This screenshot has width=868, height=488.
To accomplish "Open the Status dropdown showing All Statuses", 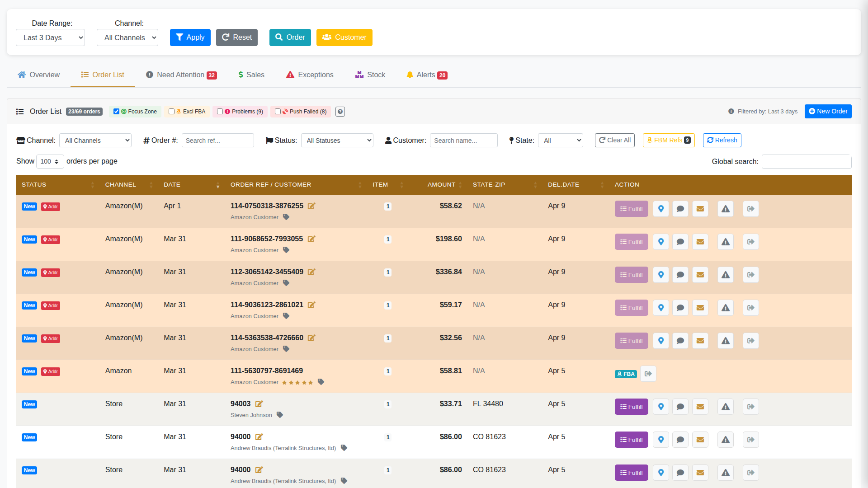I will tap(337, 140).
